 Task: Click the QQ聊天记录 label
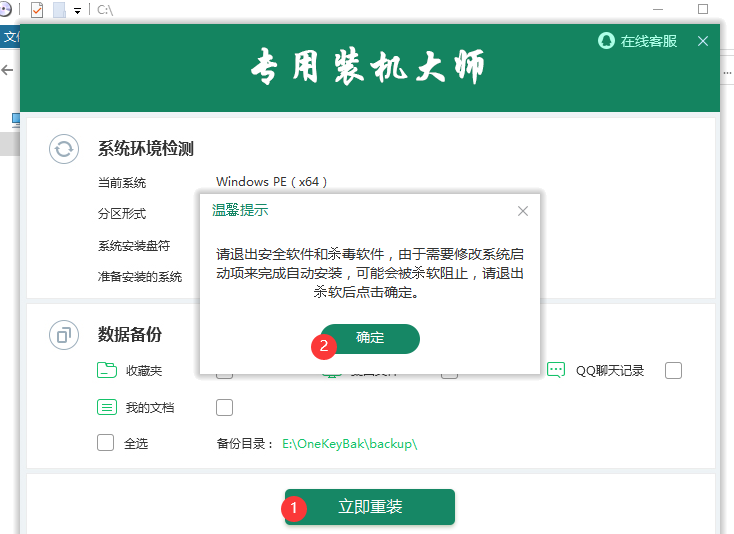(610, 371)
